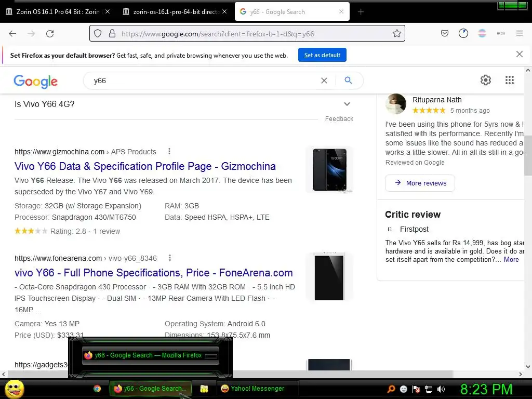Viewport: 532px width, 399px height.
Task: Open Google quick settings gear
Action: pos(486,80)
